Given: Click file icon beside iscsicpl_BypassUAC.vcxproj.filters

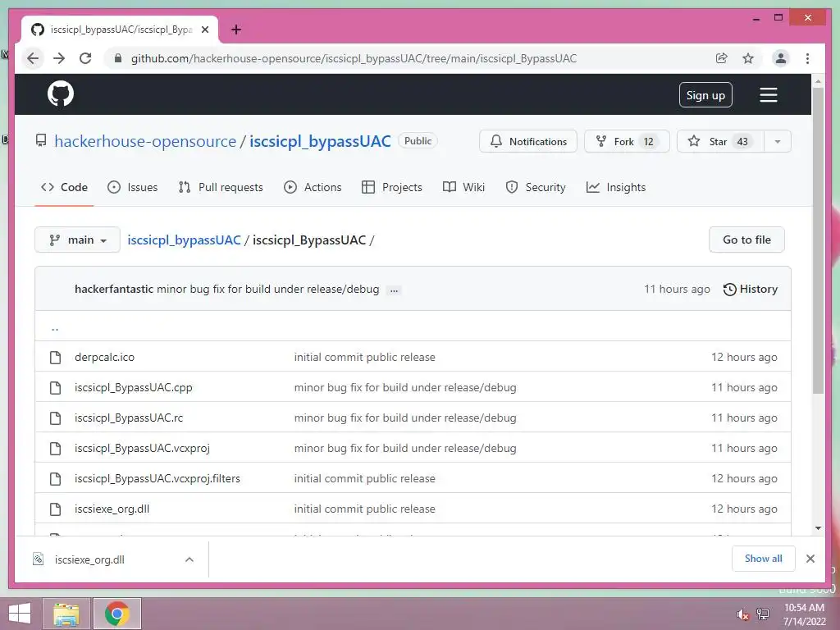Looking at the screenshot, I should [55, 479].
